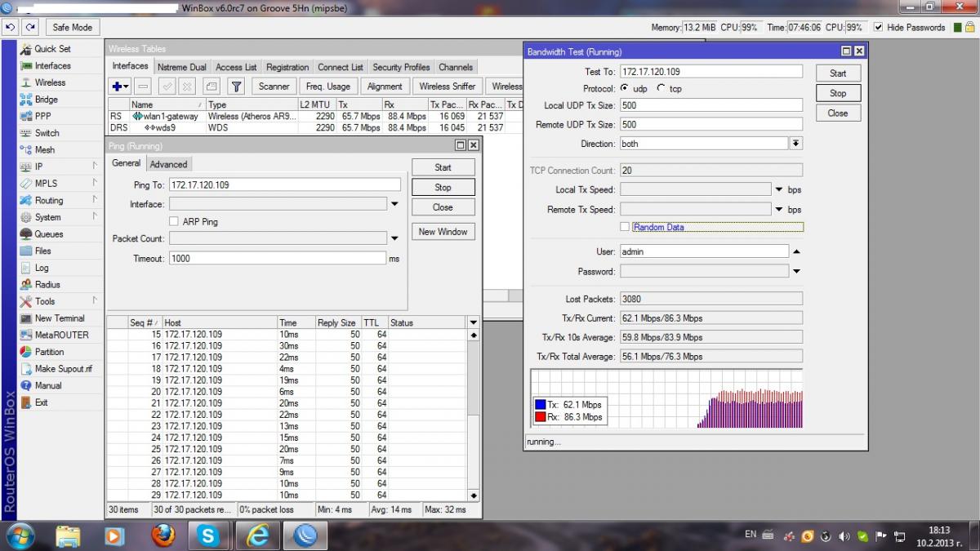Open Skype from the taskbar
This screenshot has width=980, height=551.
[209, 535]
